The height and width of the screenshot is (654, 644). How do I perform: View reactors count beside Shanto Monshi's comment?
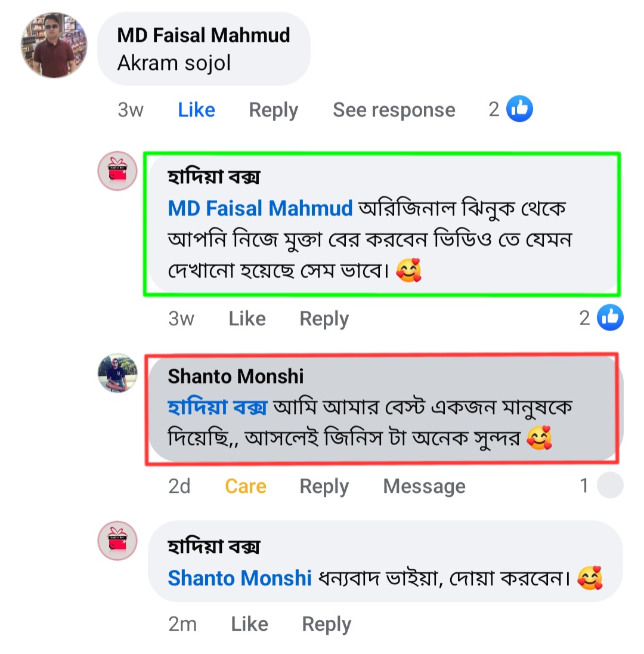tap(583, 486)
